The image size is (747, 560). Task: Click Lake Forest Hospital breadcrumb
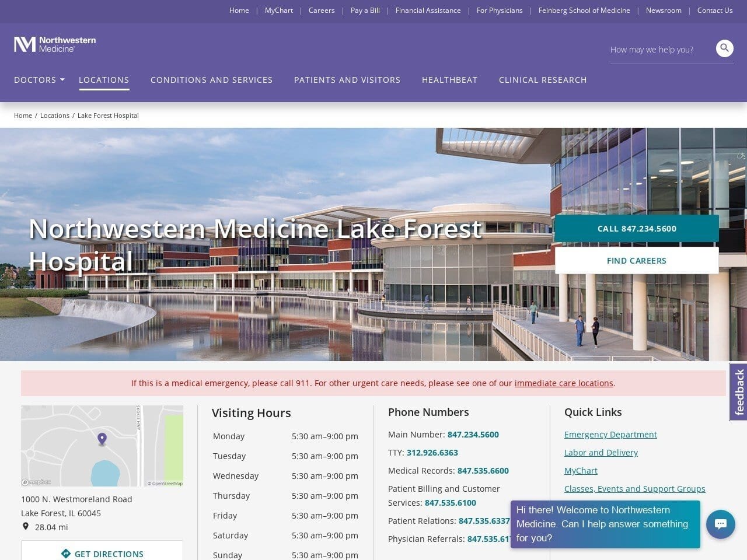point(108,116)
